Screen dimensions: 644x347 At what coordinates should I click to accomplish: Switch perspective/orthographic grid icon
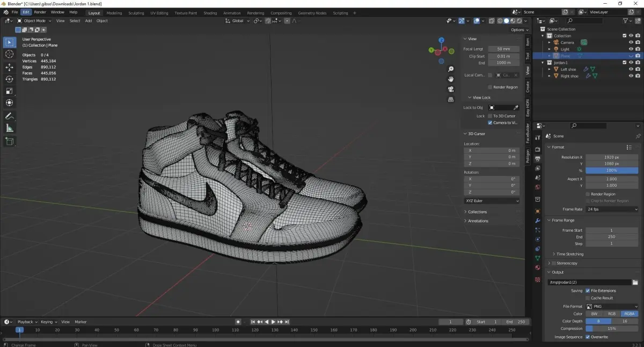[451, 99]
